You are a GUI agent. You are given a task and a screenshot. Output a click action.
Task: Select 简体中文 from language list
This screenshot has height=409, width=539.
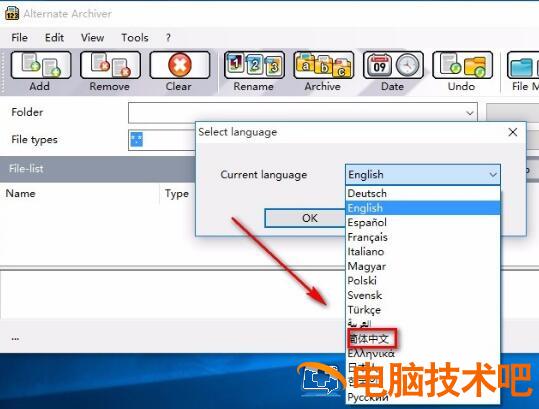(x=423, y=339)
